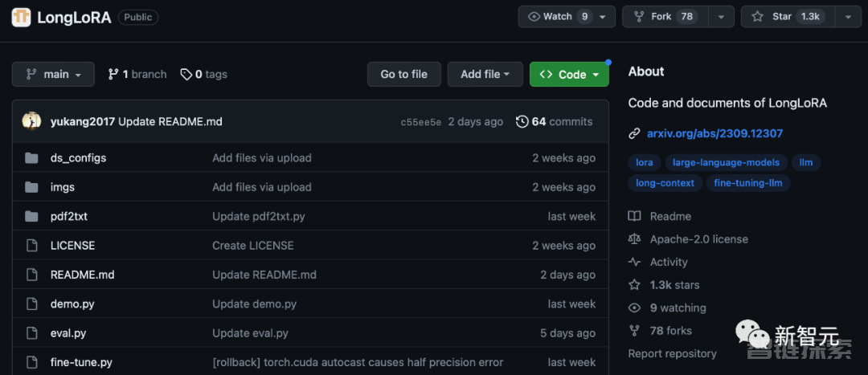Click the LICENSE file icon

point(31,246)
